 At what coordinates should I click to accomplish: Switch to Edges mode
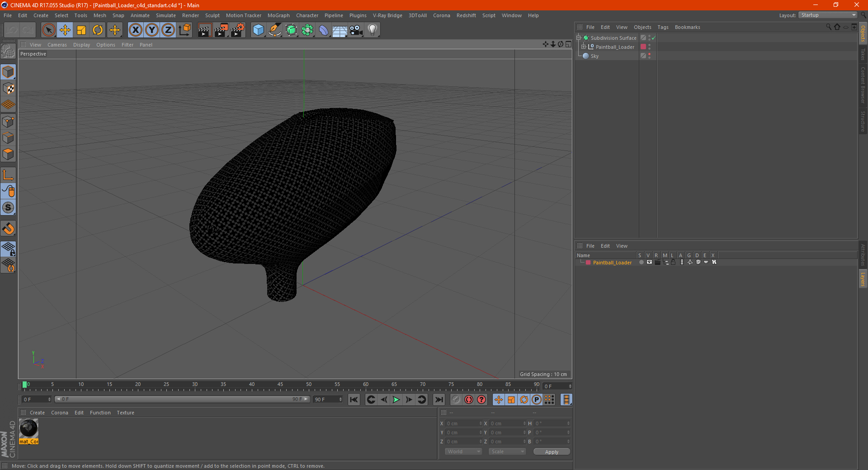pyautogui.click(x=8, y=138)
